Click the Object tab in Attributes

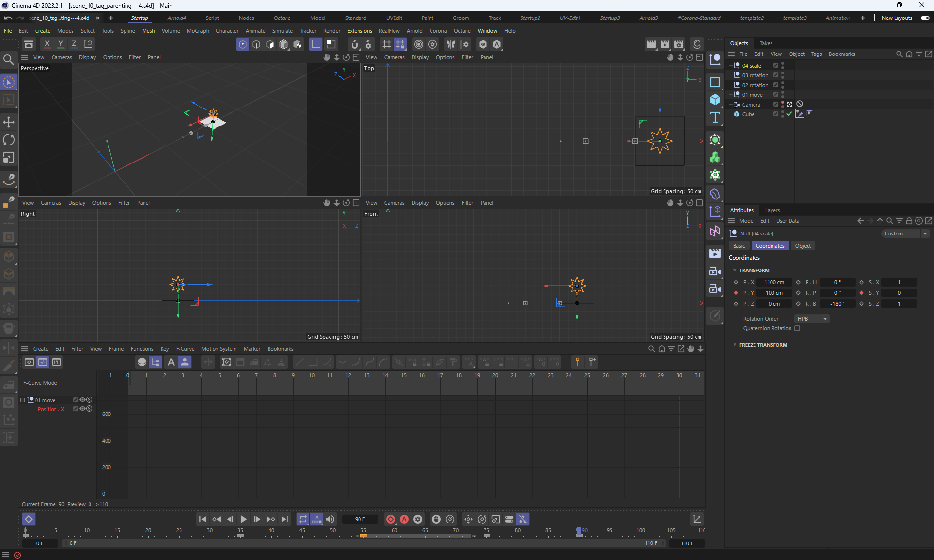[803, 246]
